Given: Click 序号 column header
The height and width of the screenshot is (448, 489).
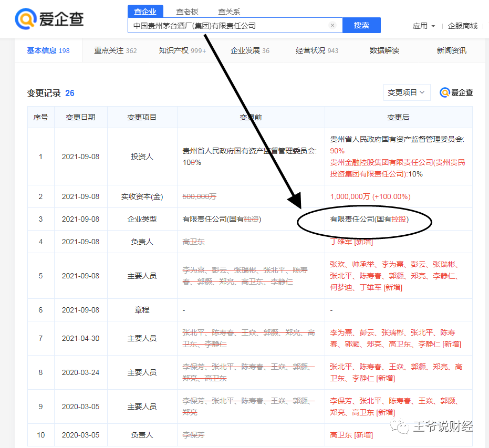Looking at the screenshot, I should pos(41,117).
